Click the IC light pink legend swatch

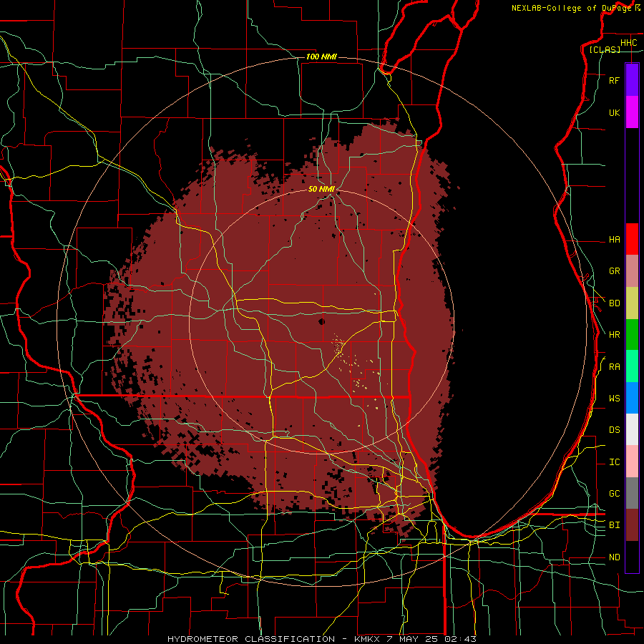coord(632,462)
